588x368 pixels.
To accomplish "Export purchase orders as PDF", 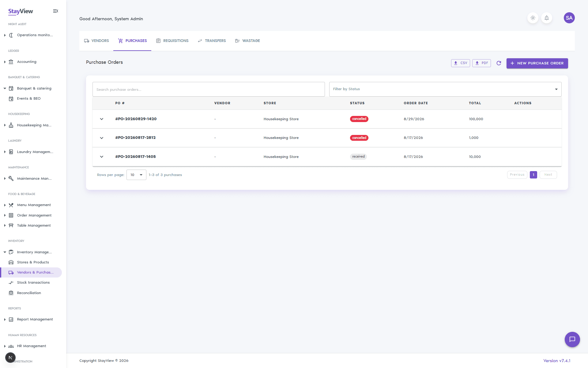I will coord(481,63).
